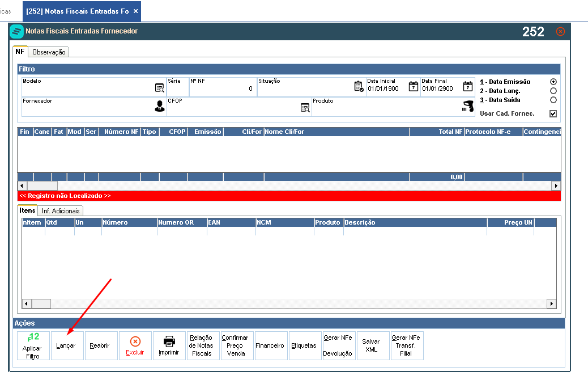
Task: Click the Preço UN column header
Action: [510, 222]
